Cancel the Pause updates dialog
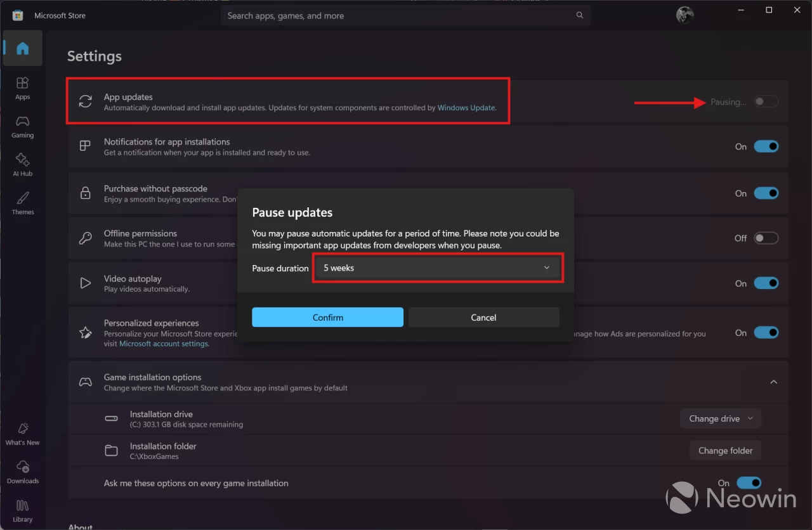The width and height of the screenshot is (812, 530). point(483,318)
